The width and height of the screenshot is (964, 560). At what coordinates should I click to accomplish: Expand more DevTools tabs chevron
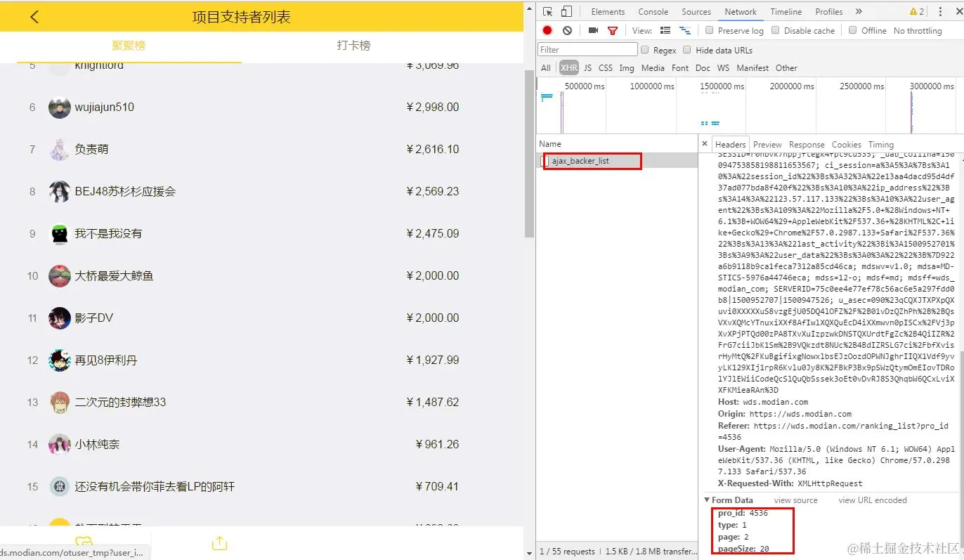tap(859, 12)
